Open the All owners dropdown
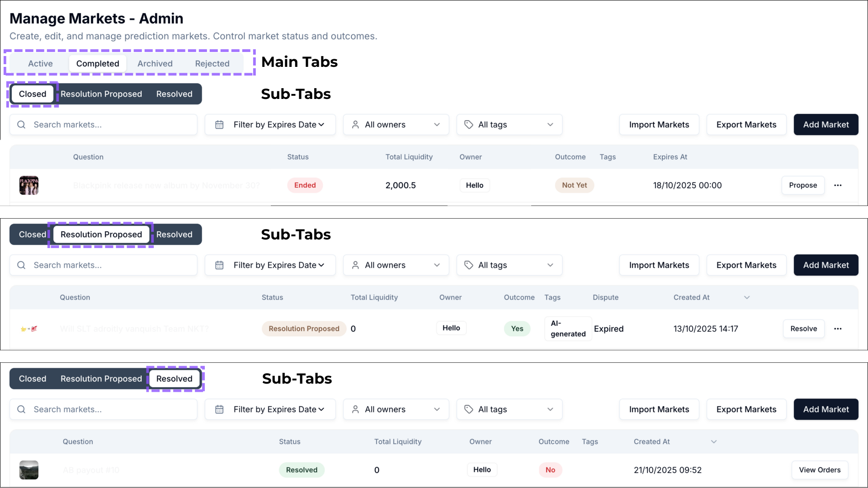Screen dimensions: 868x488 (x=396, y=125)
